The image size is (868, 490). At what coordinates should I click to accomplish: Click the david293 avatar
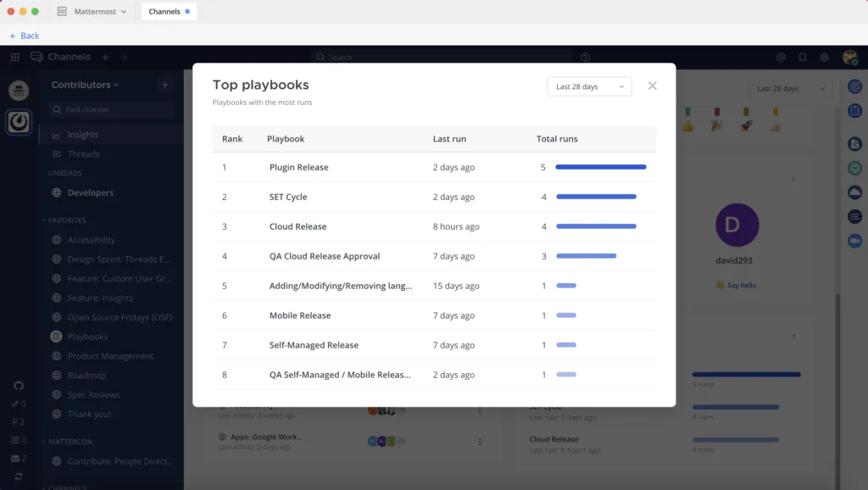(737, 225)
